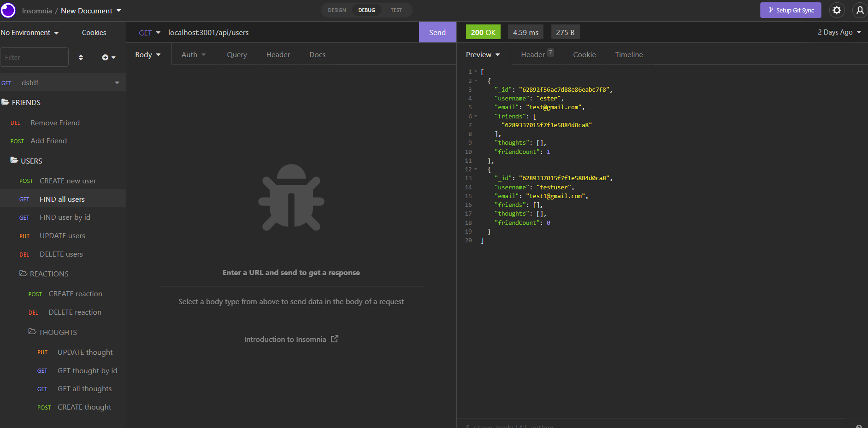The width and height of the screenshot is (868, 428).
Task: Click the Filter requests input field
Action: [x=35, y=57]
